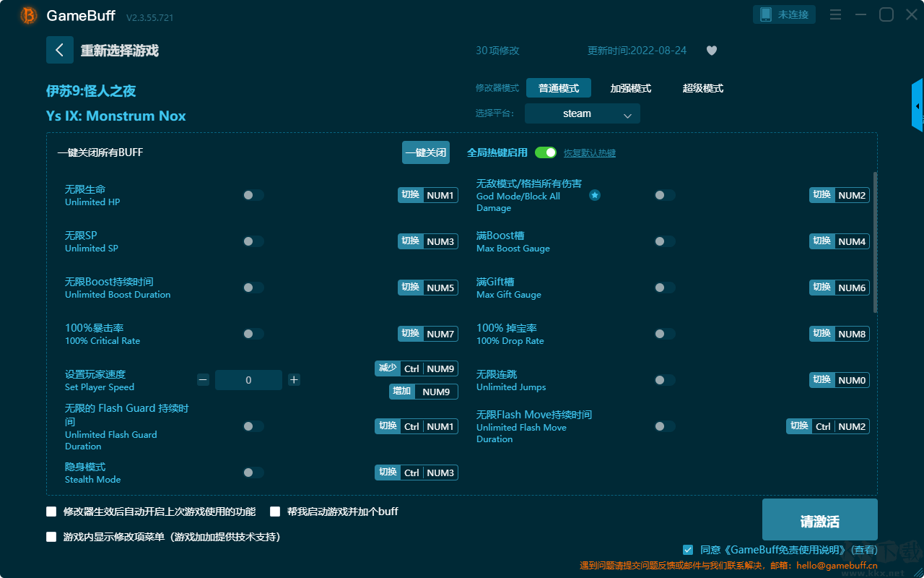Click the 一键关闭 button

(426, 152)
